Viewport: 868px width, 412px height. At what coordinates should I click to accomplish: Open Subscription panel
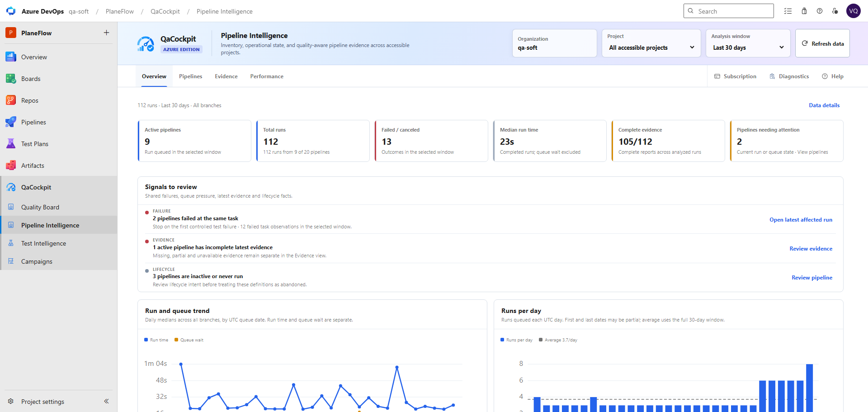pyautogui.click(x=735, y=76)
